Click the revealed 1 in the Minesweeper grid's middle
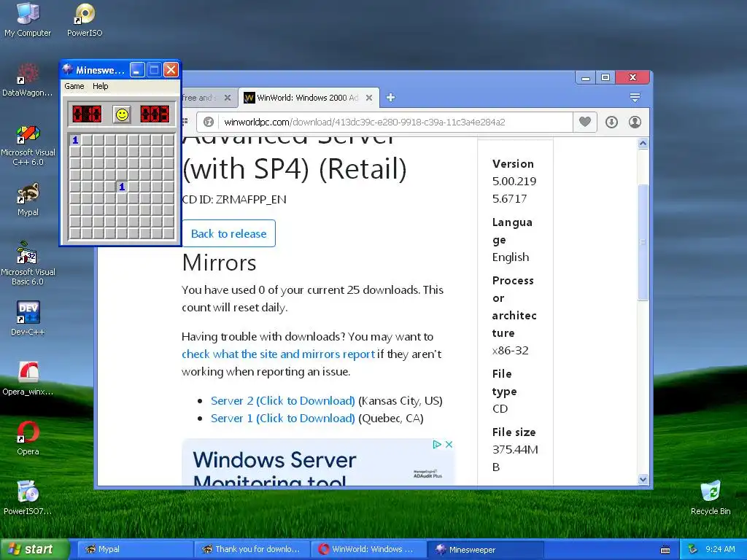The image size is (747, 560). click(x=122, y=187)
